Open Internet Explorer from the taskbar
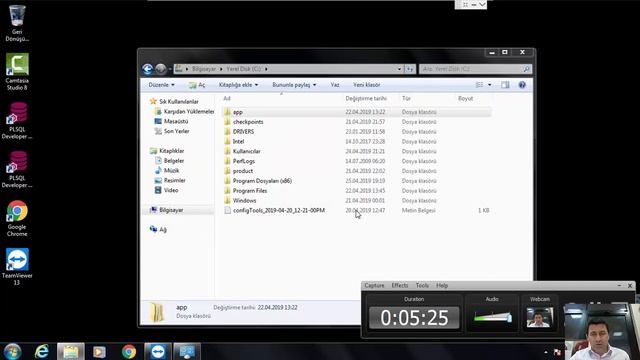This screenshot has height=360, width=640. coord(42,351)
